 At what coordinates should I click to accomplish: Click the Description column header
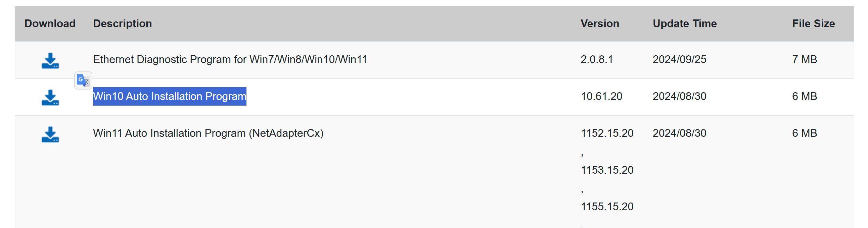tap(122, 23)
